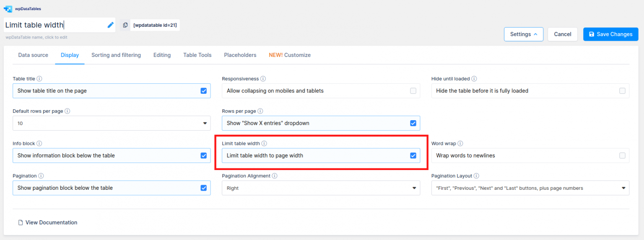644x240 pixels.
Task: Open Pagination Alignment dropdown
Action: pos(321,188)
